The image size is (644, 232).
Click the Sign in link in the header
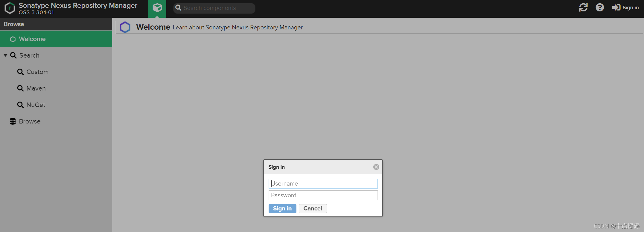[x=625, y=7]
